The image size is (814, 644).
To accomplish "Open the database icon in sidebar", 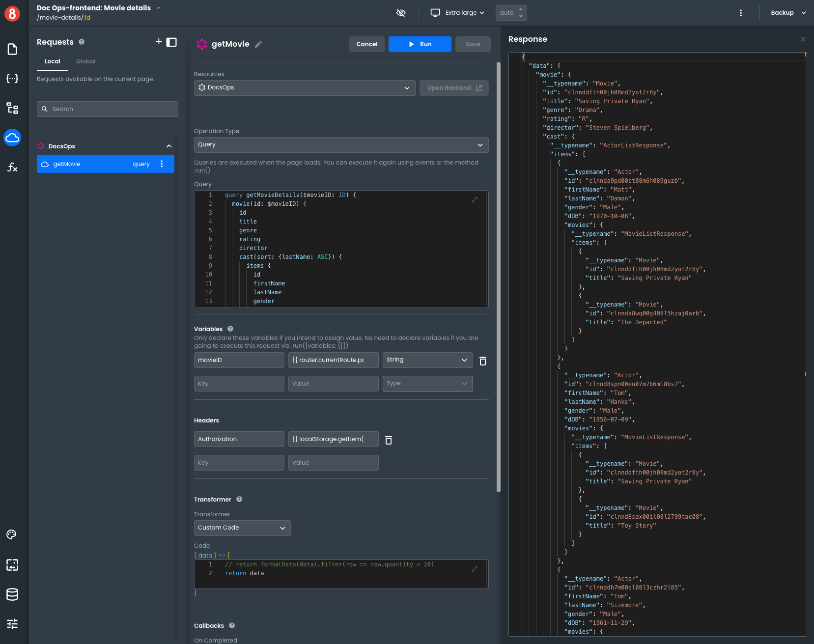I will 12,594.
